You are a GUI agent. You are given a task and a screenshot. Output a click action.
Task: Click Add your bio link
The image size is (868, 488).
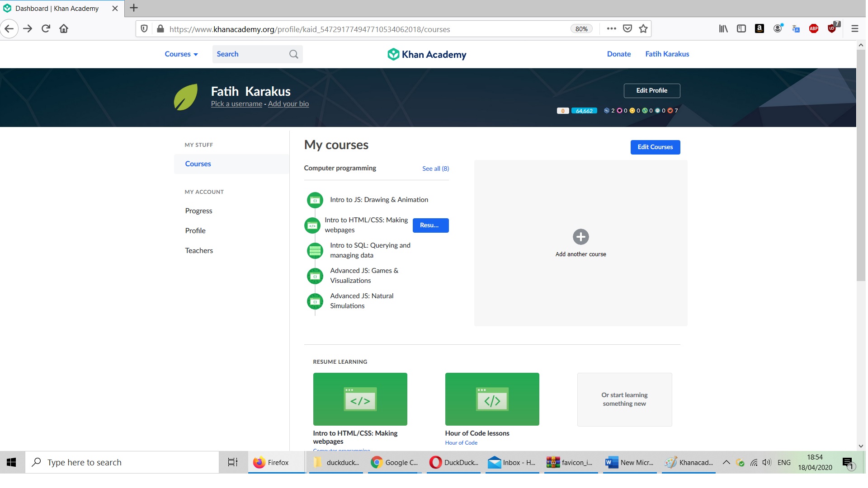pos(288,104)
